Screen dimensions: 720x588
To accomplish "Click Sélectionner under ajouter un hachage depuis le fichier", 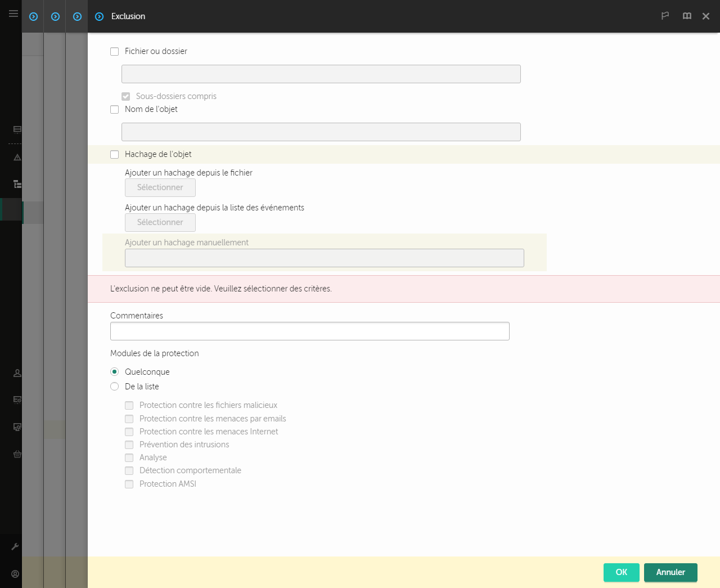I will click(x=160, y=187).
